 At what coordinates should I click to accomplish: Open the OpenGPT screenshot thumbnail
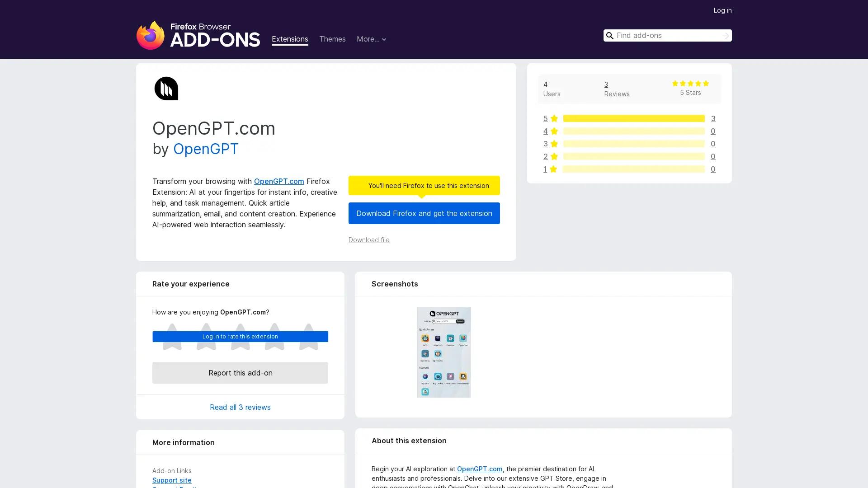(443, 352)
